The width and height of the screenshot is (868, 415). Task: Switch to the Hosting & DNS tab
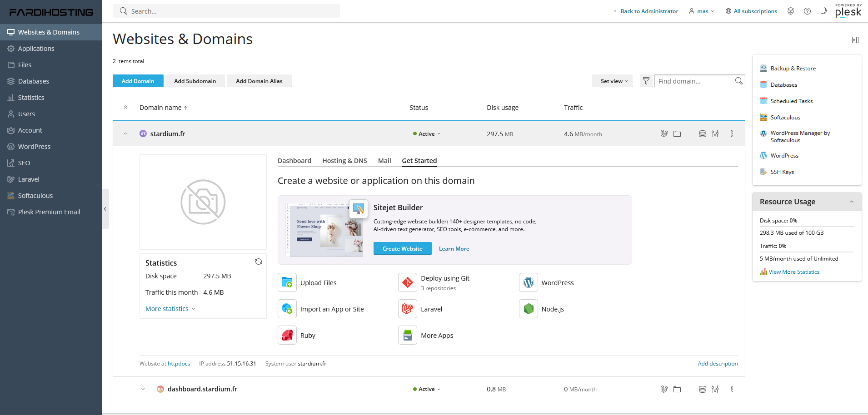(x=344, y=161)
